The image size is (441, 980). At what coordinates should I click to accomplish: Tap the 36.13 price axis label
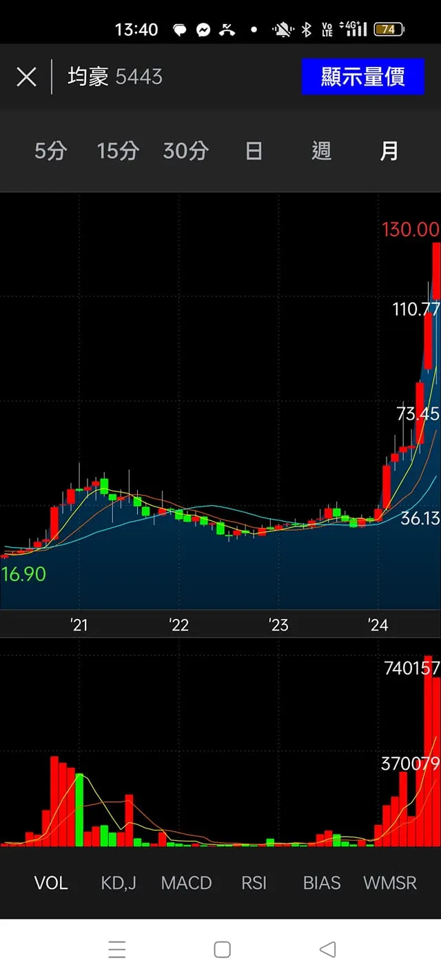tap(420, 518)
